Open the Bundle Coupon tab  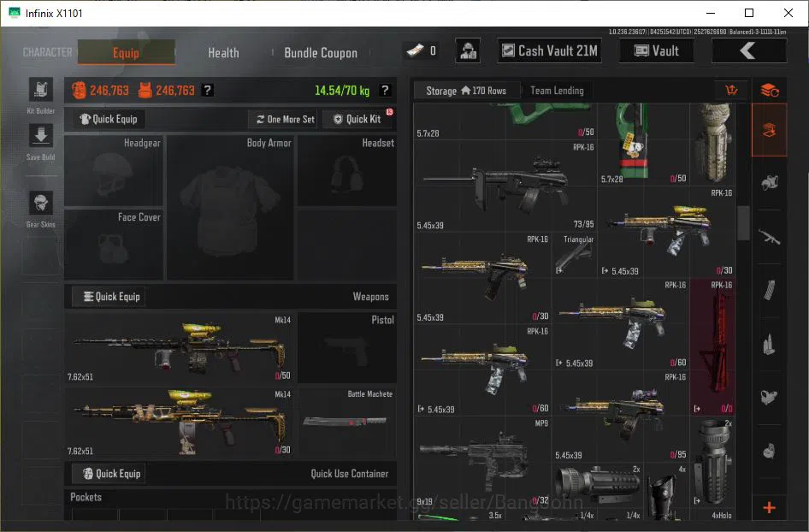pyautogui.click(x=321, y=53)
